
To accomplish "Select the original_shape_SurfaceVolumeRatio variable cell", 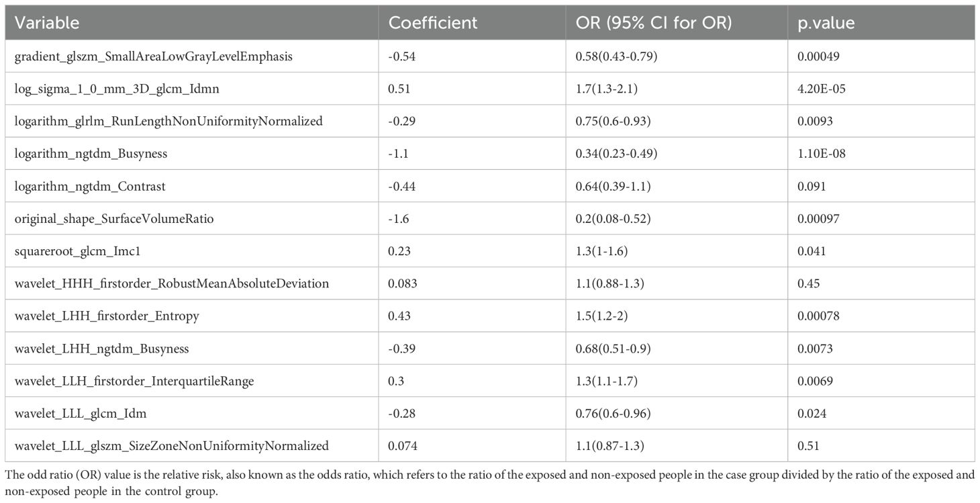I will (114, 218).
